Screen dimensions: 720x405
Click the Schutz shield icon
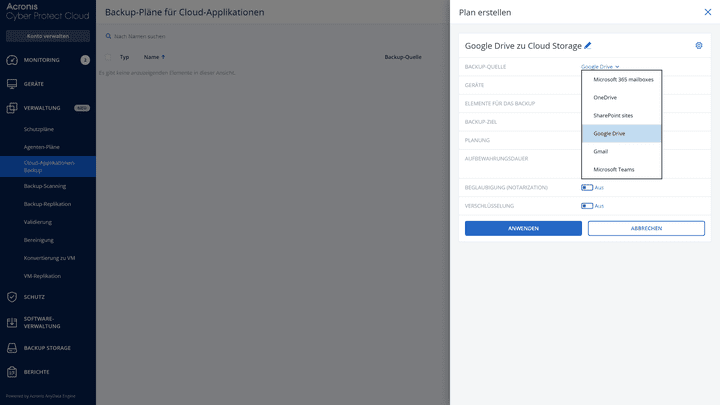pos(12,297)
